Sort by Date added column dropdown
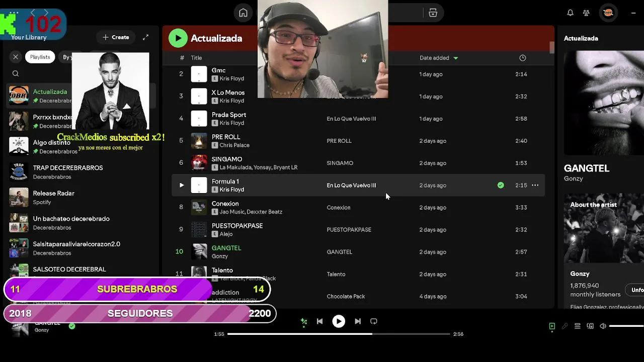The width and height of the screenshot is (644, 362). (439, 58)
